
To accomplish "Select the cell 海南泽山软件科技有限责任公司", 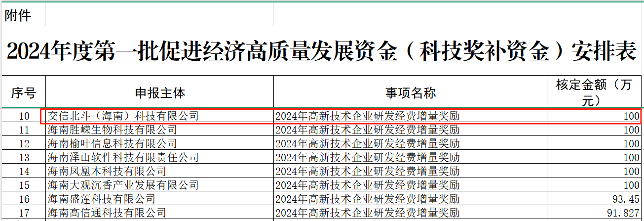I will (159, 158).
